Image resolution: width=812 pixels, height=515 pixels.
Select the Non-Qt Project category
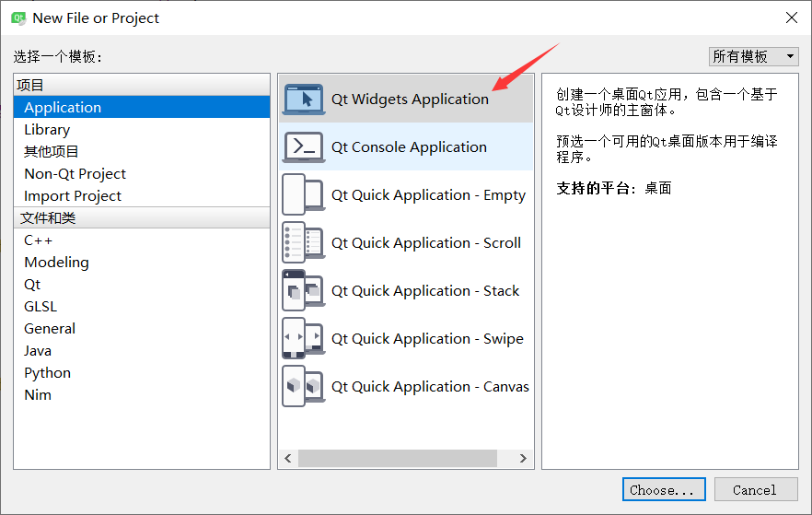(142, 173)
